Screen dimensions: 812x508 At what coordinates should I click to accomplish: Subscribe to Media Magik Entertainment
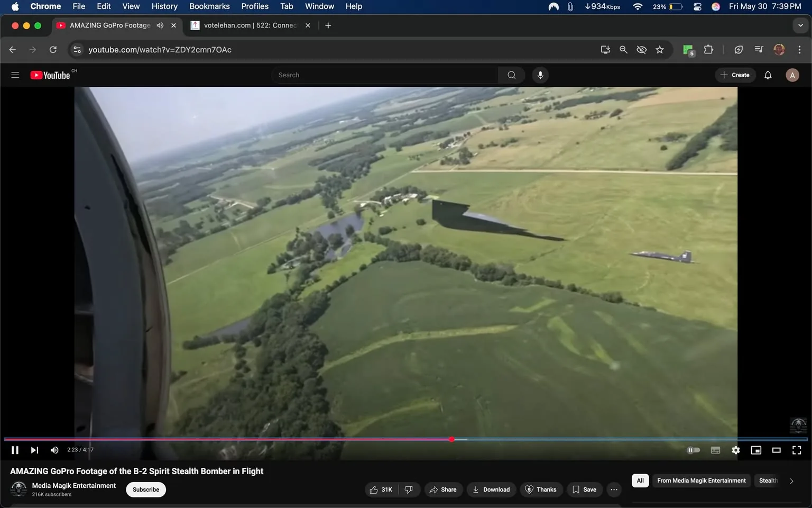145,489
